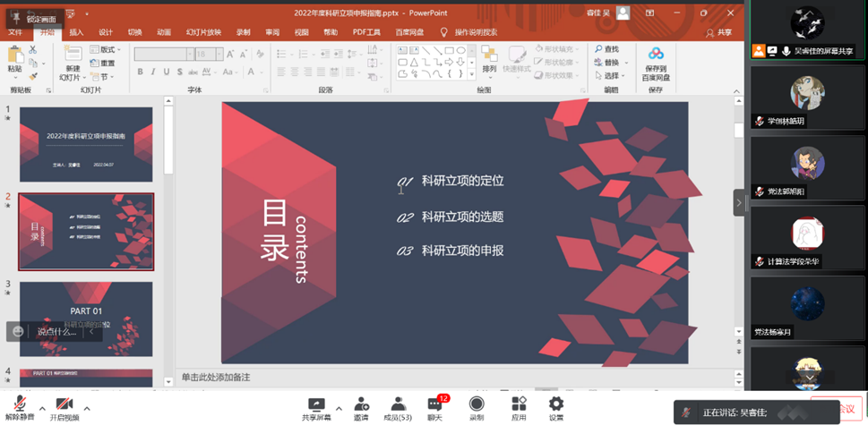Select slide 3 thumbnail PART 01
This screenshot has height=425, width=868.
pyautogui.click(x=86, y=318)
